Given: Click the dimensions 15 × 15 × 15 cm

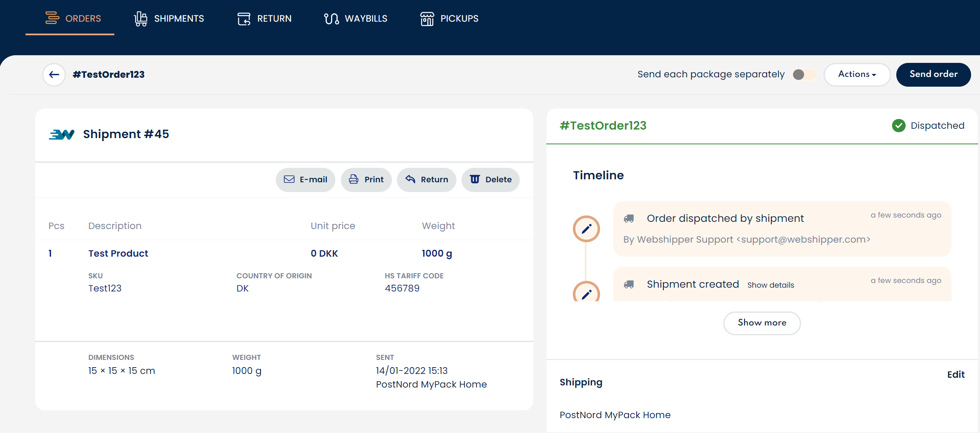Looking at the screenshot, I should coord(122,371).
